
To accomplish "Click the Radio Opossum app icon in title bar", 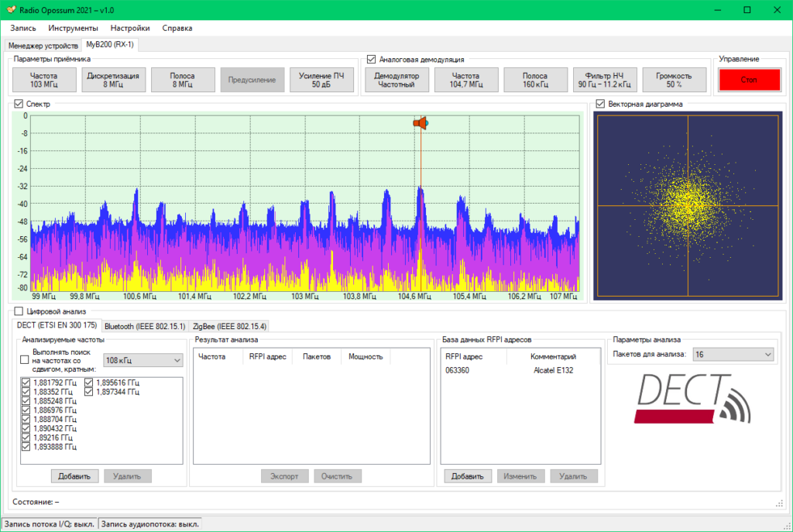I will pos(9,10).
